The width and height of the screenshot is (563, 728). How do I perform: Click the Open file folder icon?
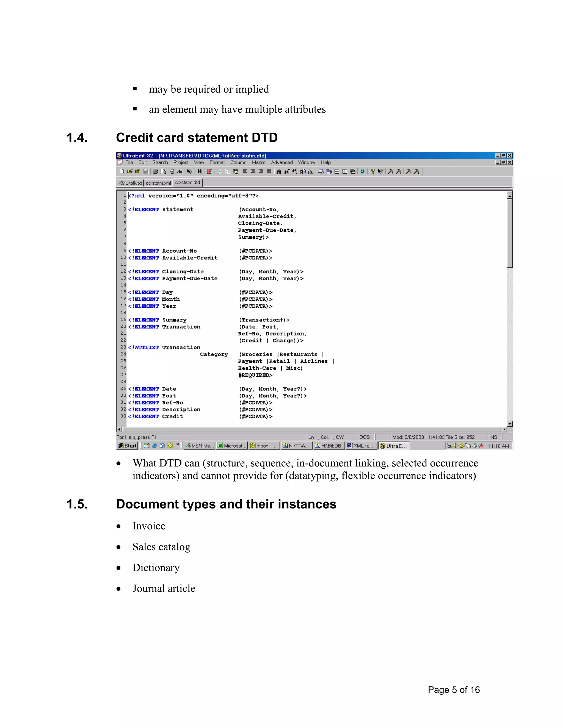[129, 171]
